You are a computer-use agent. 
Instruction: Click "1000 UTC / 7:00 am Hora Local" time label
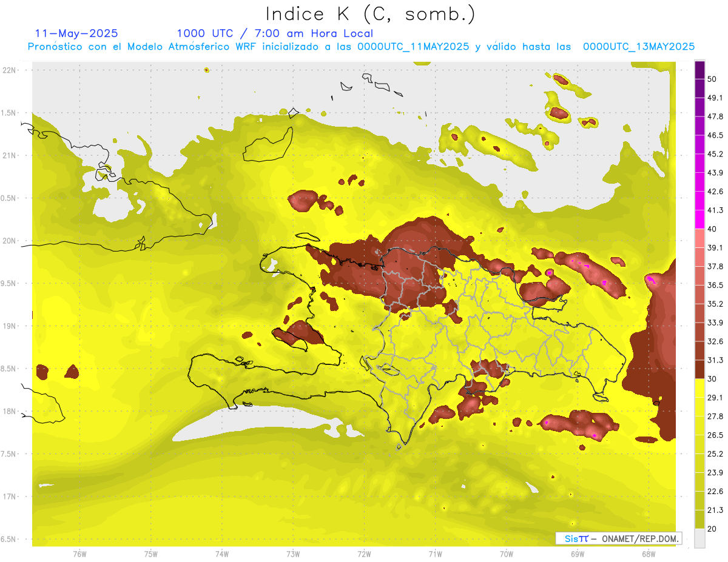pyautogui.click(x=275, y=33)
